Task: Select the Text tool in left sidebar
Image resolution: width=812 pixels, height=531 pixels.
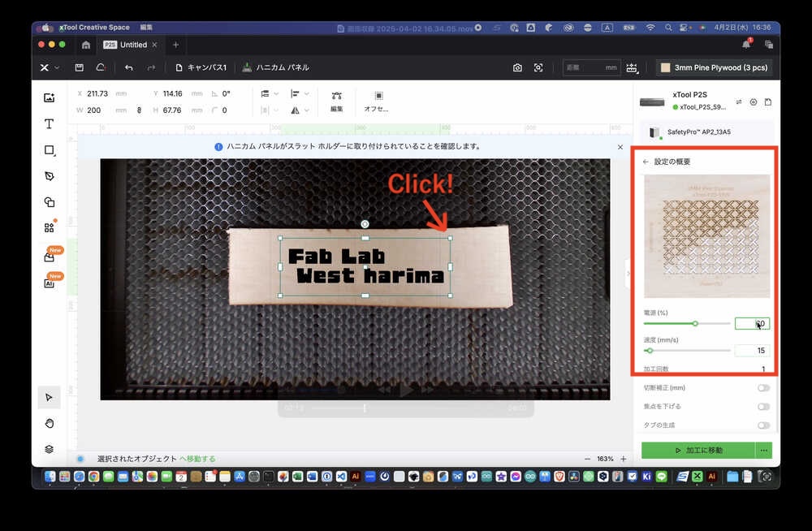Action: (x=50, y=124)
